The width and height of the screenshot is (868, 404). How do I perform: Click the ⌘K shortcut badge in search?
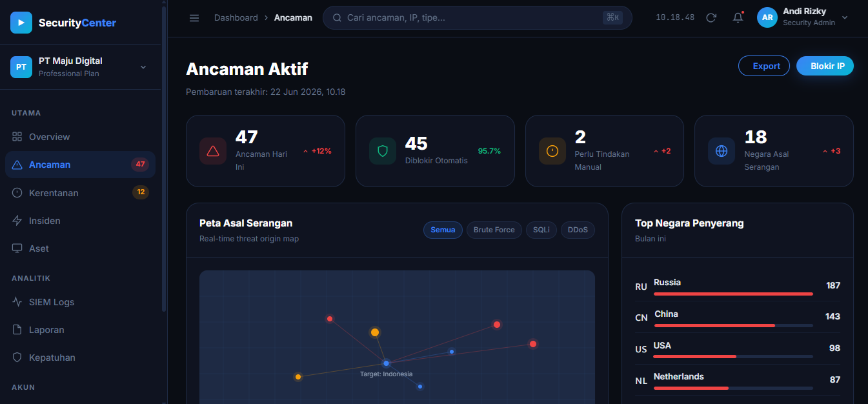(612, 17)
